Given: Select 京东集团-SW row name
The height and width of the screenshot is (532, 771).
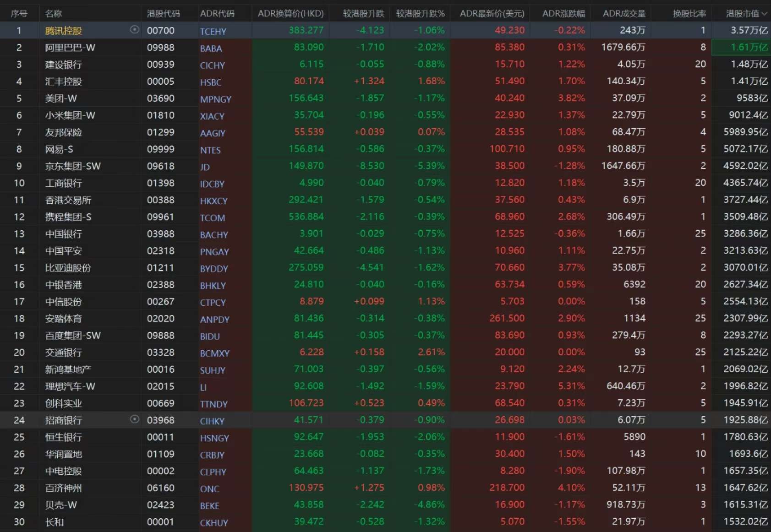Looking at the screenshot, I should 73,166.
